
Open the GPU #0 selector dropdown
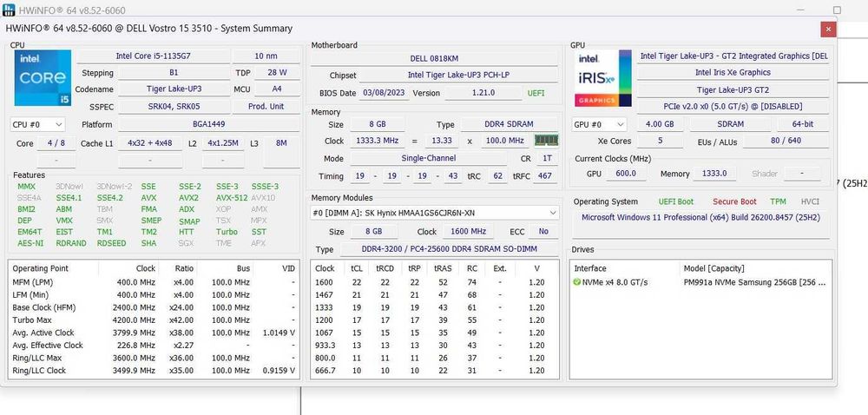click(600, 124)
